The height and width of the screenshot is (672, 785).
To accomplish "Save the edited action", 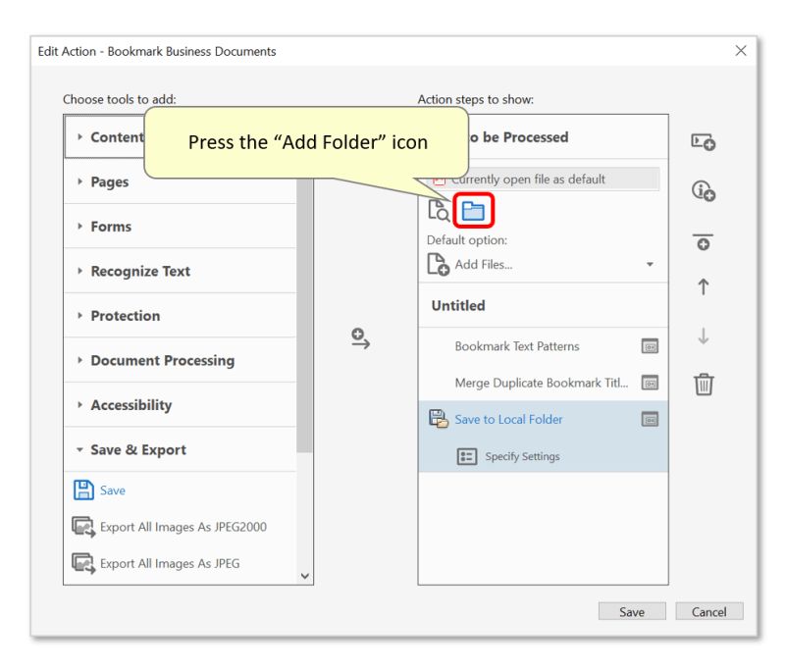I will 632,611.
